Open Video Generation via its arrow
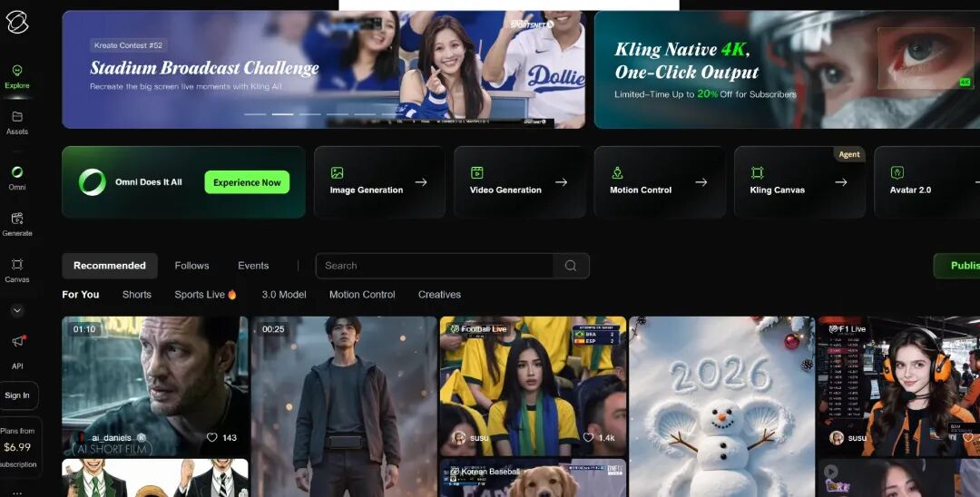This screenshot has width=980, height=497. click(562, 182)
